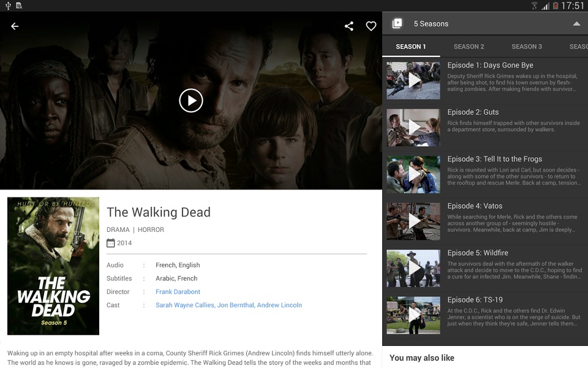Viewport: 588px width, 368px height.
Task: Open the 'Episode 2: Guts' title
Action: point(473,112)
